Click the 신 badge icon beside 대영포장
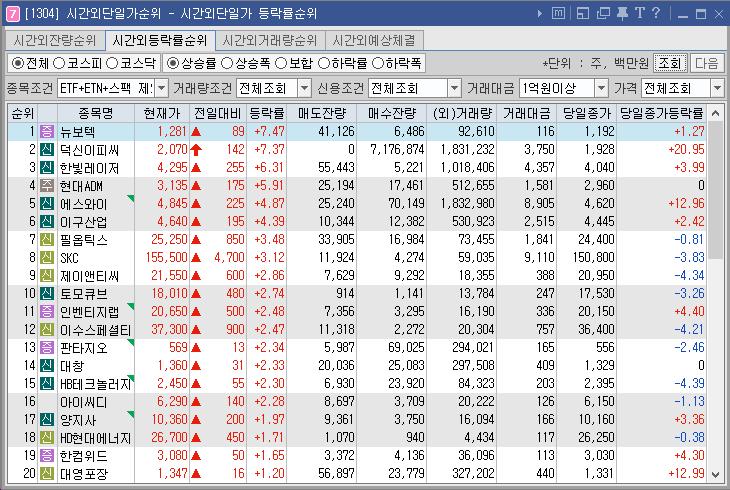This screenshot has height=490, width=730. 47,474
